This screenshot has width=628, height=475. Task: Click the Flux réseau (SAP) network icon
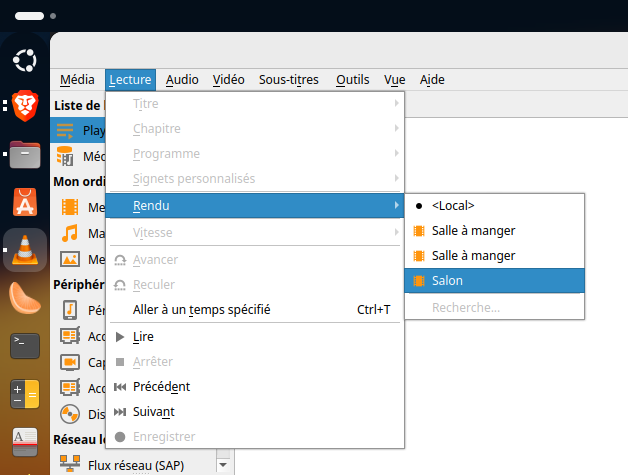[x=69, y=463]
